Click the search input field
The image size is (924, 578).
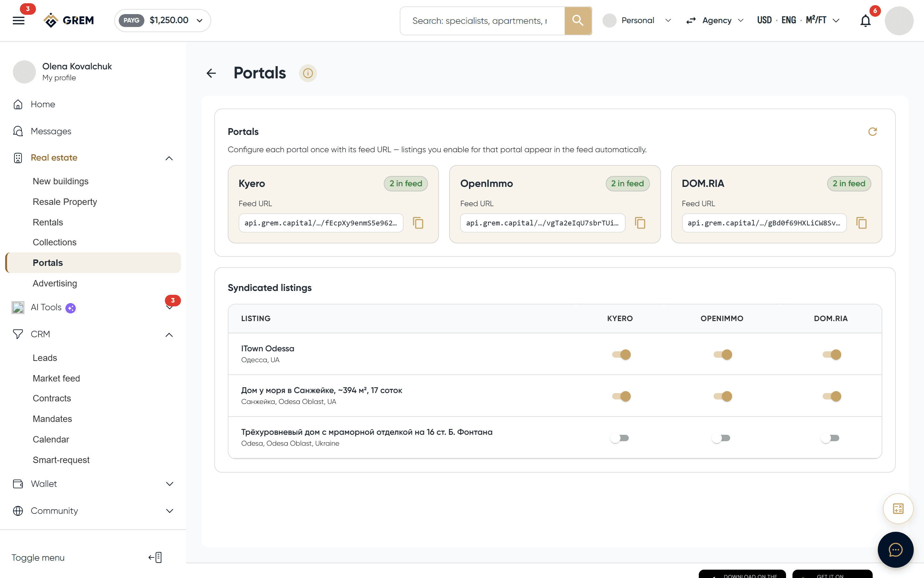(x=482, y=21)
